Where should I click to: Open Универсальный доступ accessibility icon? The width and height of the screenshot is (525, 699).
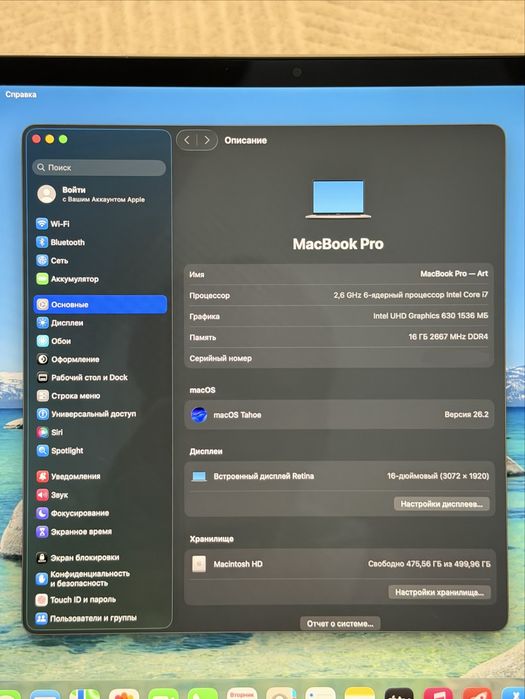point(42,414)
